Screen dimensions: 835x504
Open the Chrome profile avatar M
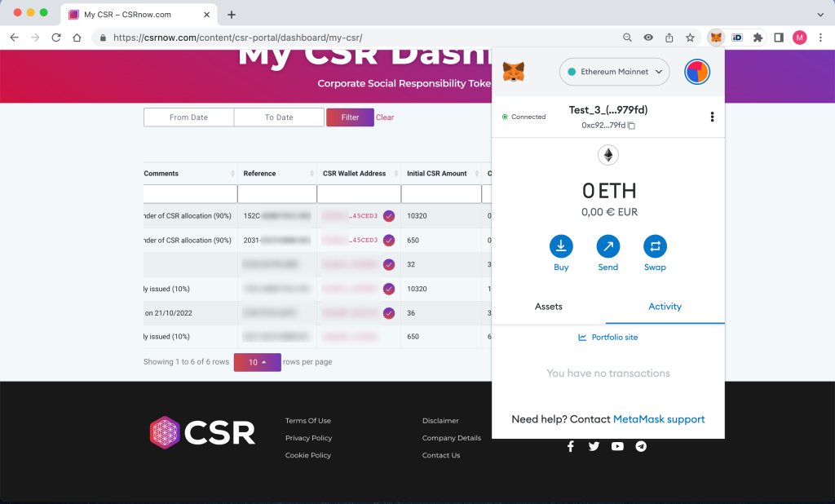pos(799,38)
